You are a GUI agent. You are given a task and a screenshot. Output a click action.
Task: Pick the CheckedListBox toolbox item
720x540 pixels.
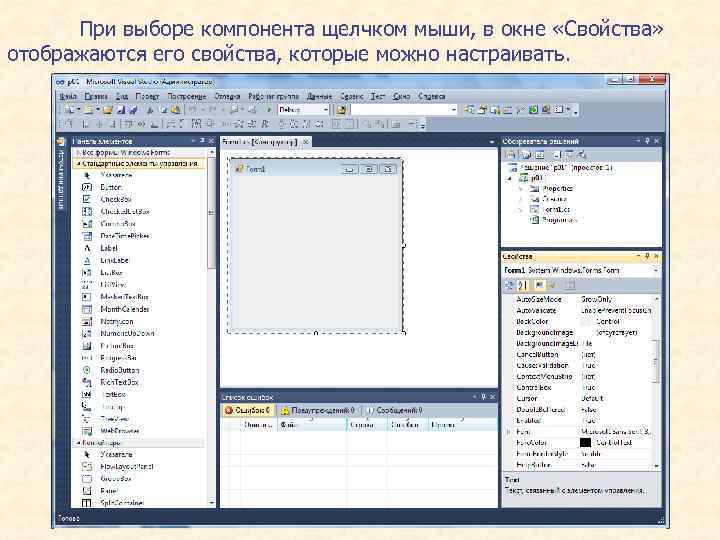pos(124,212)
